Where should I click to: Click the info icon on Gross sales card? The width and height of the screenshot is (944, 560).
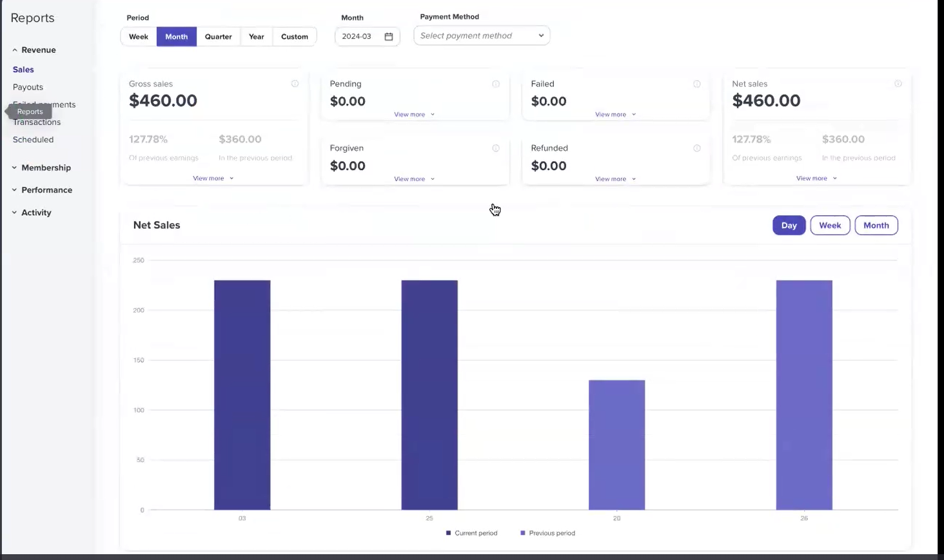point(295,84)
